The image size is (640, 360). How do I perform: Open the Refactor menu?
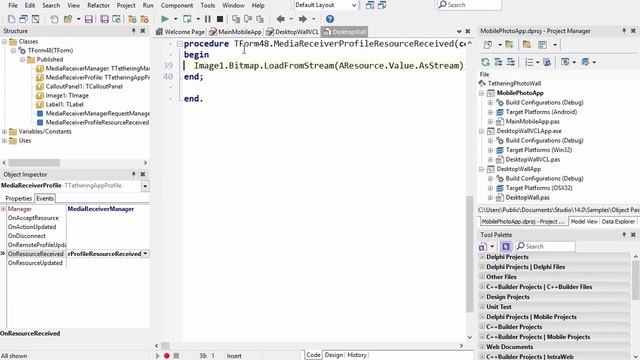(x=98, y=5)
